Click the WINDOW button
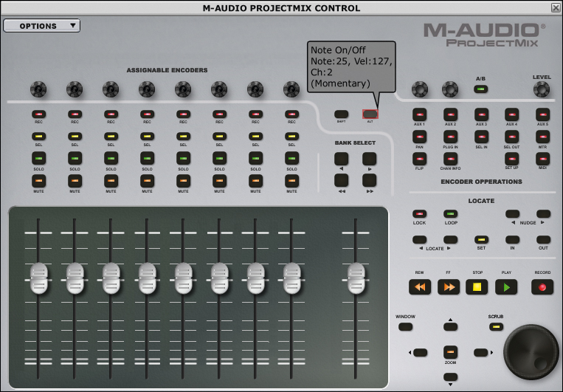The image size is (563, 392). point(405,326)
